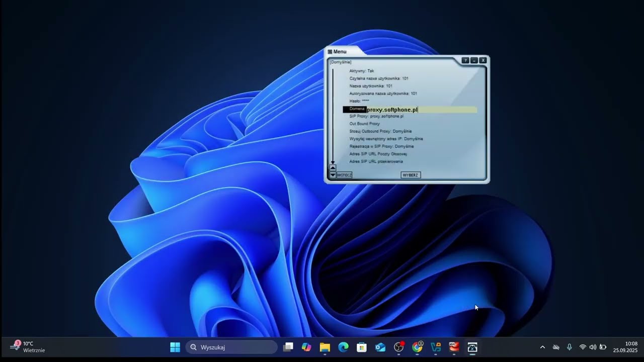
Task: Open the red x64 app on taskbar
Action: [x=454, y=347]
